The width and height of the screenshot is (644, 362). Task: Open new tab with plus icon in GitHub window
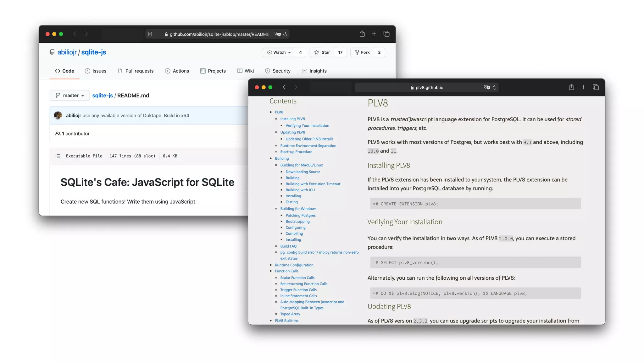coord(374,34)
